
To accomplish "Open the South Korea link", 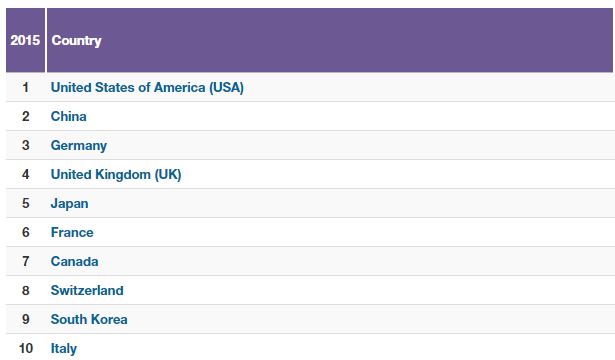I will 89,319.
